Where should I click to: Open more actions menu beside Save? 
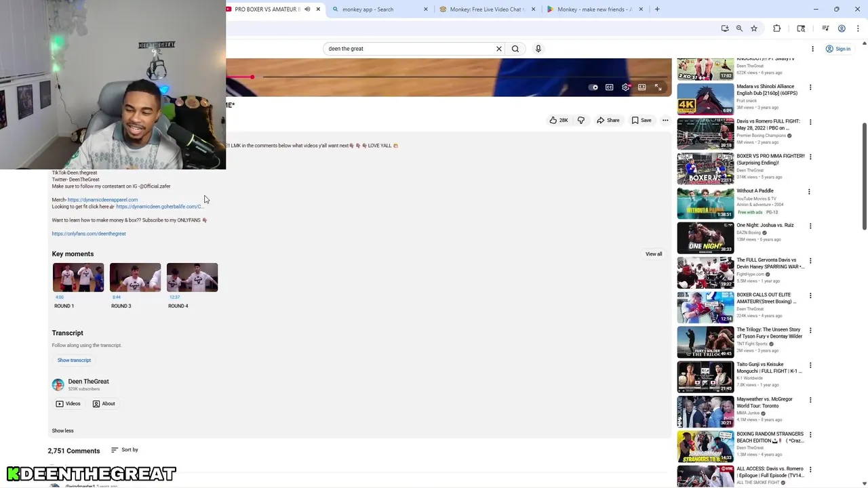pyautogui.click(x=665, y=121)
